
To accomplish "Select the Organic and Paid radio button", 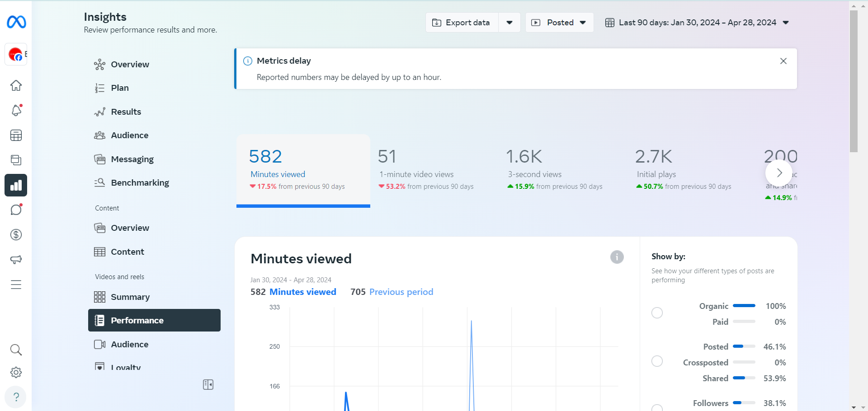I will tap(657, 313).
